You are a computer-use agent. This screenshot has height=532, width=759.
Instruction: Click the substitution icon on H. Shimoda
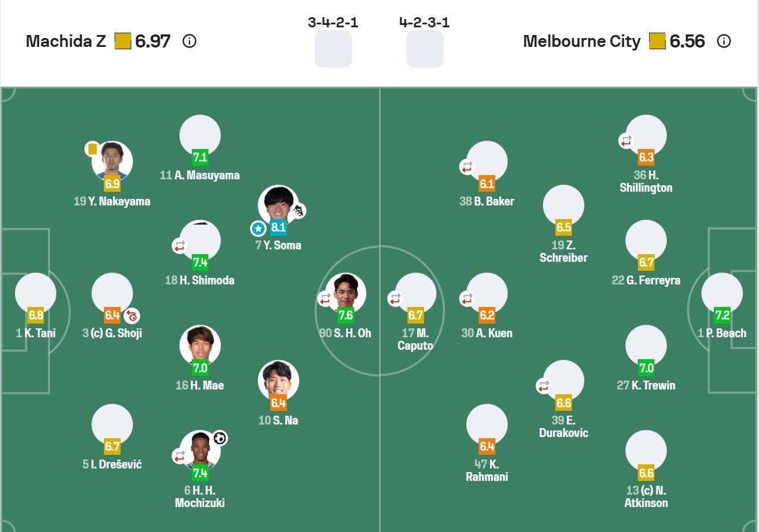(179, 245)
